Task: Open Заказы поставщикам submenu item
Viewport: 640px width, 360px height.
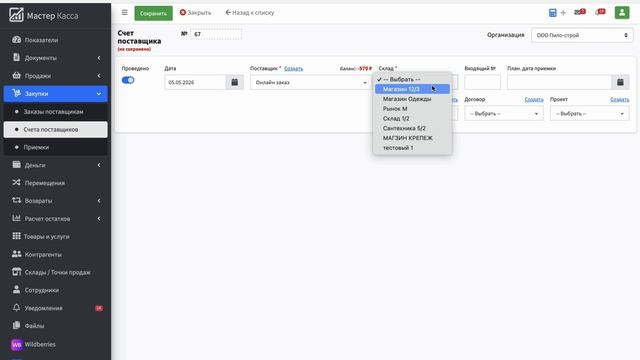Action: pos(56,111)
